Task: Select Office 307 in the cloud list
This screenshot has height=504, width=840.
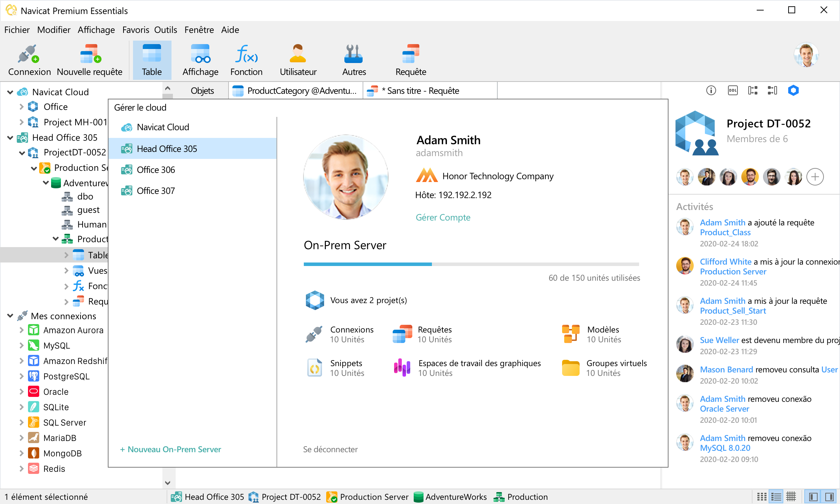Action: coord(192,191)
